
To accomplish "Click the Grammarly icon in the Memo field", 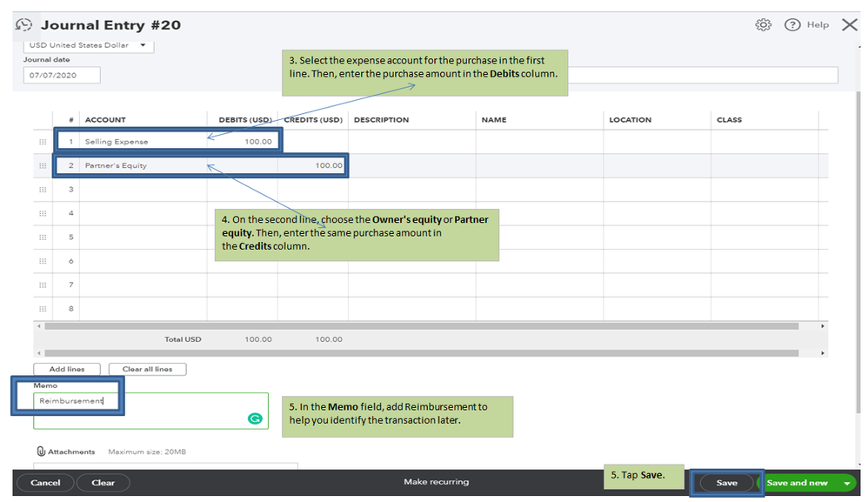I will click(255, 419).
